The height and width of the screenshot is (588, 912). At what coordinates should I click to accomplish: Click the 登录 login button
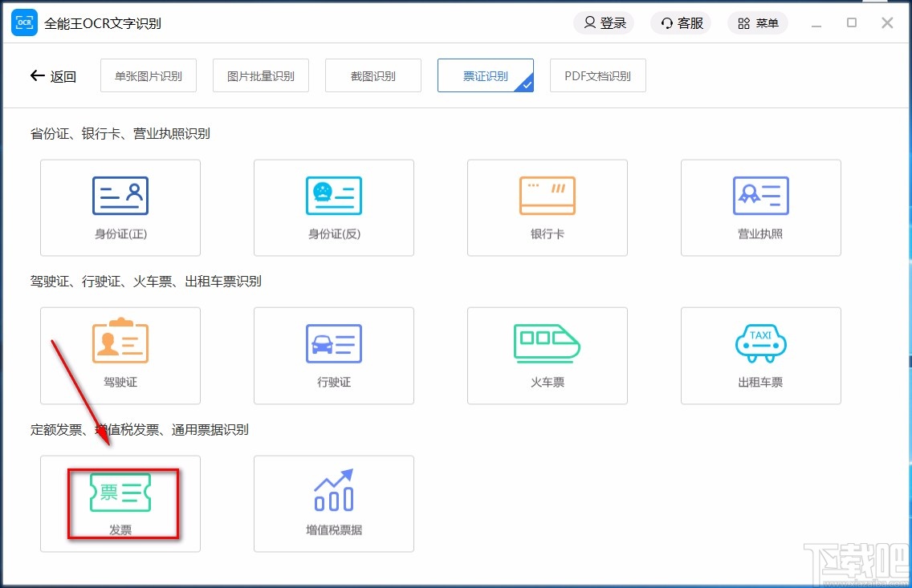(604, 22)
